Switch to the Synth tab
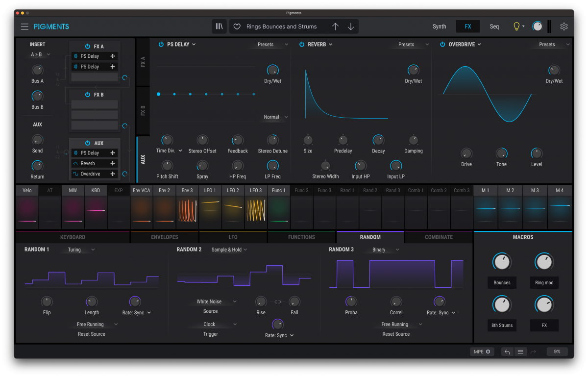 (x=439, y=26)
